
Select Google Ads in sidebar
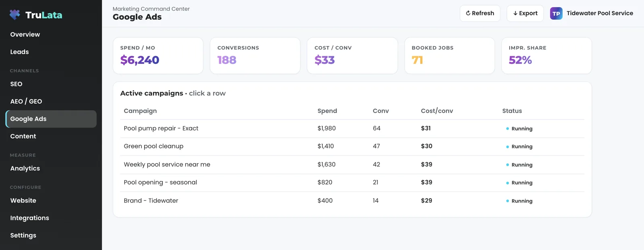point(51,119)
